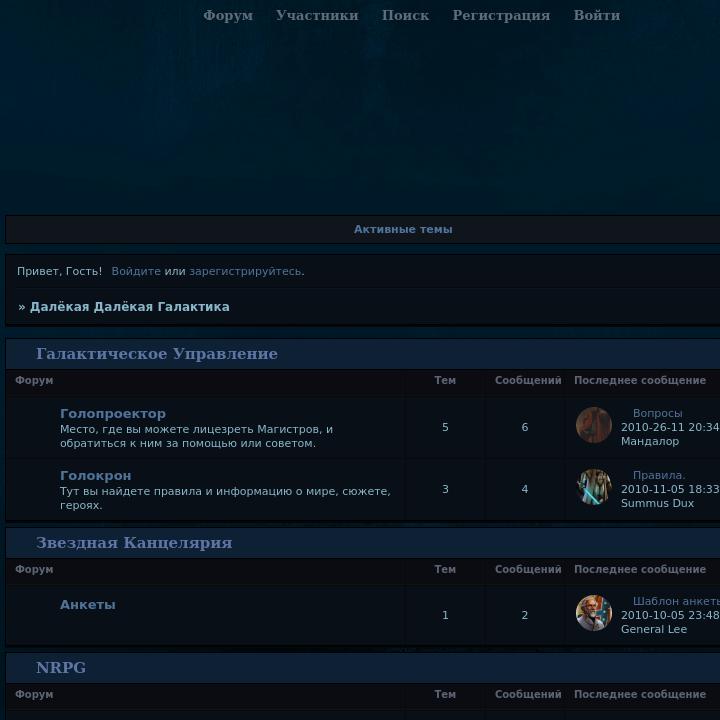The height and width of the screenshot is (720, 720).
Task: Click Summus Dux avatar thumbnail
Action: (594, 487)
